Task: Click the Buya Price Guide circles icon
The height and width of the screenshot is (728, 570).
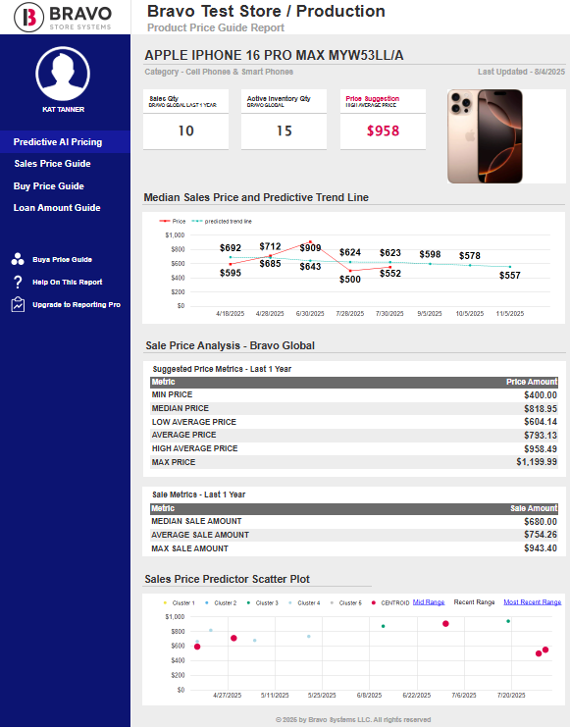Action: pos(18,259)
